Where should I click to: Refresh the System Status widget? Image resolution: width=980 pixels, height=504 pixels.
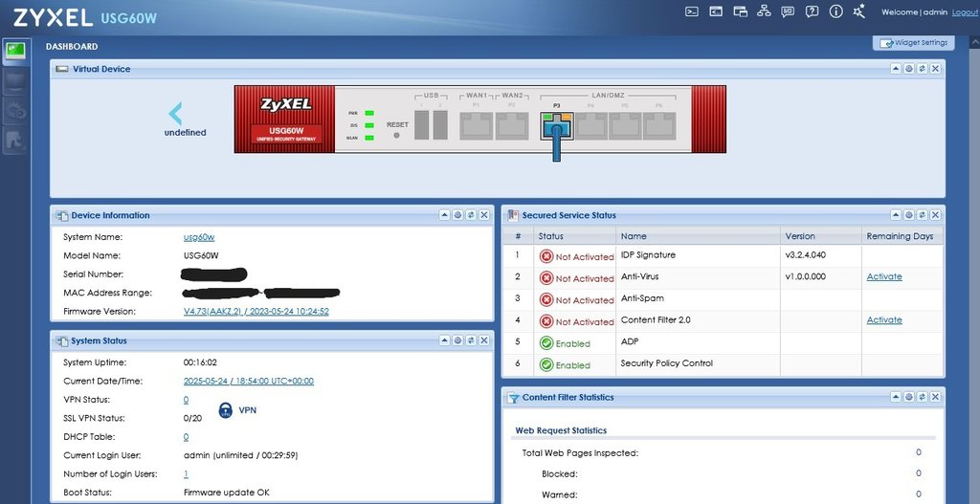(471, 340)
